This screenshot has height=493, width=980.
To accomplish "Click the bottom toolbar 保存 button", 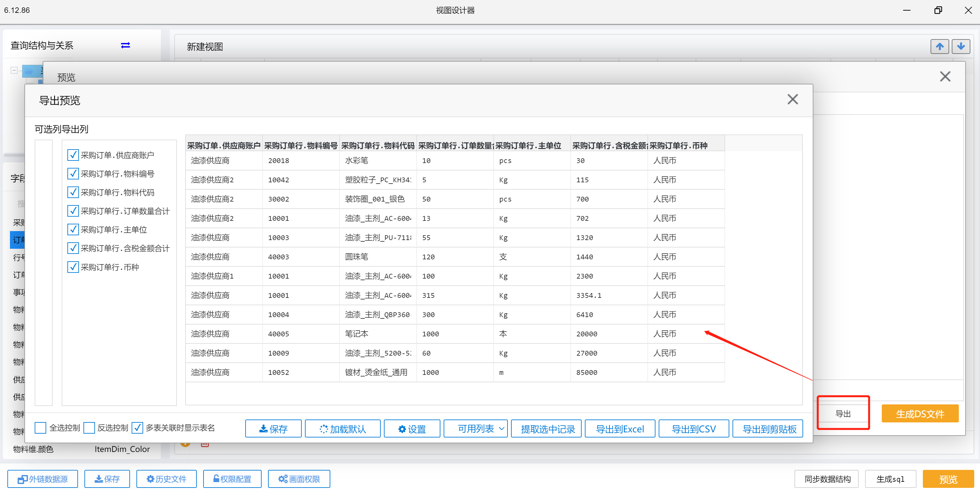I will [107, 479].
